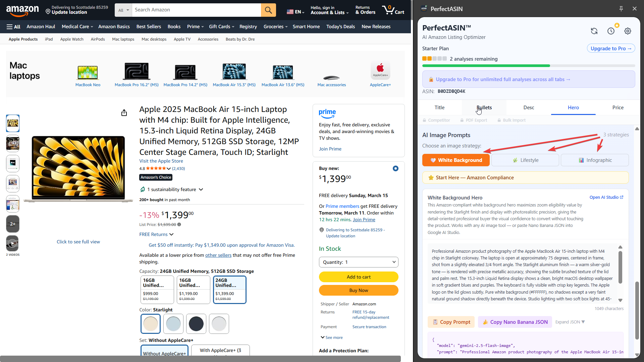Screen dimensions: 644x362
Task: Open PerfectASIN settings gear
Action: coord(628,31)
